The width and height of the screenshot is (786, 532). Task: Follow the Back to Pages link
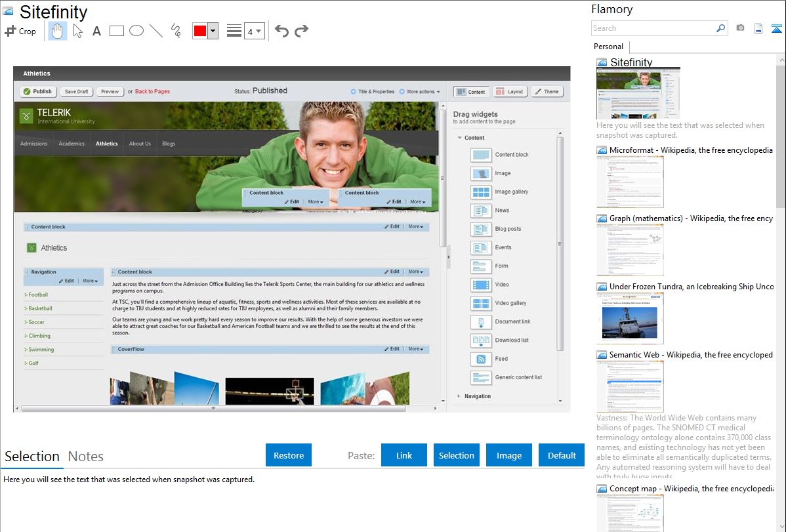[x=152, y=91]
